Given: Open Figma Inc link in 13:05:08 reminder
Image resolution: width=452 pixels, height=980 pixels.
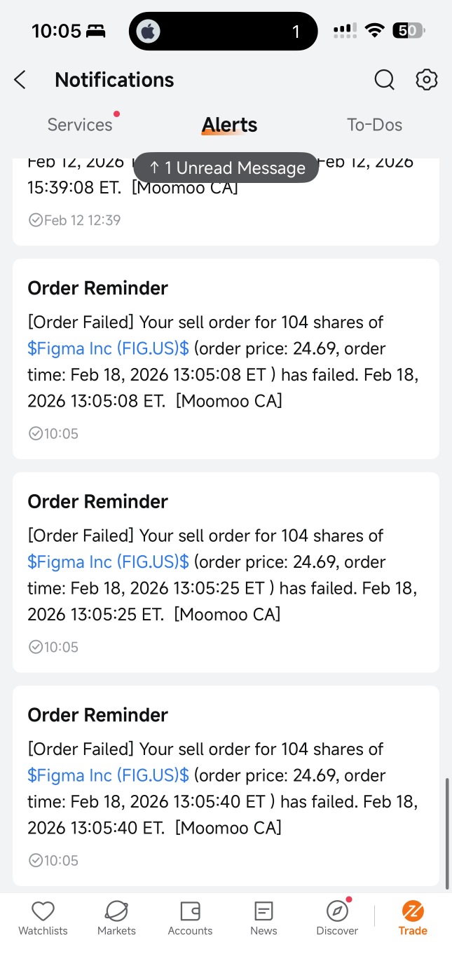Looking at the screenshot, I should tap(108, 348).
